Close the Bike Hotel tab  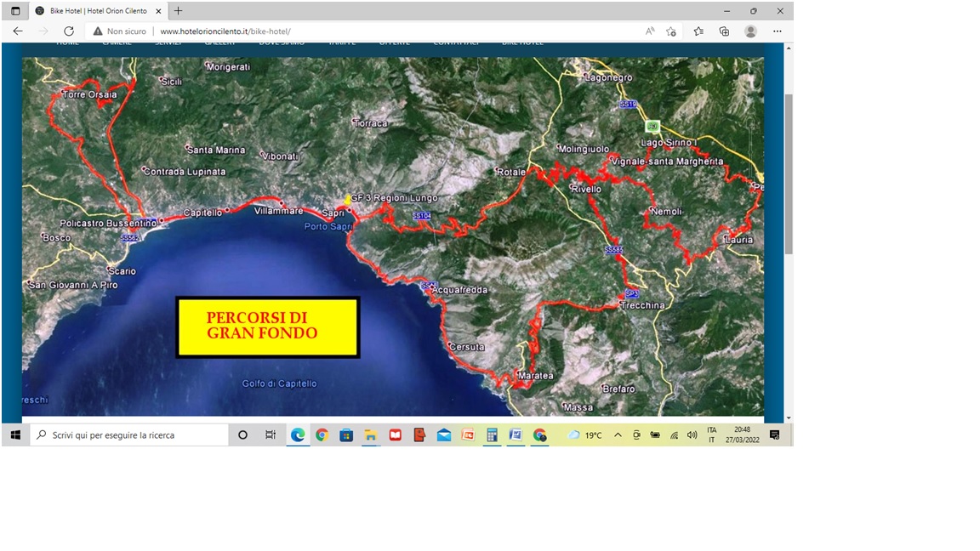(158, 11)
